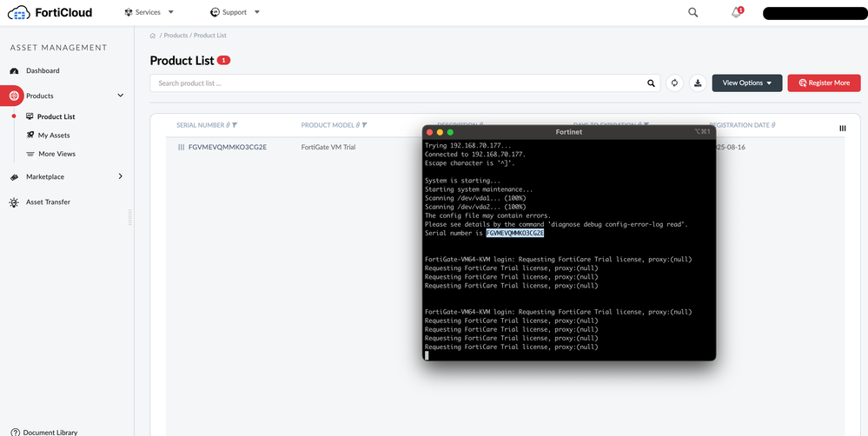Image resolution: width=868 pixels, height=436 pixels.
Task: Click search magnifier in product list search box
Action: (x=652, y=83)
